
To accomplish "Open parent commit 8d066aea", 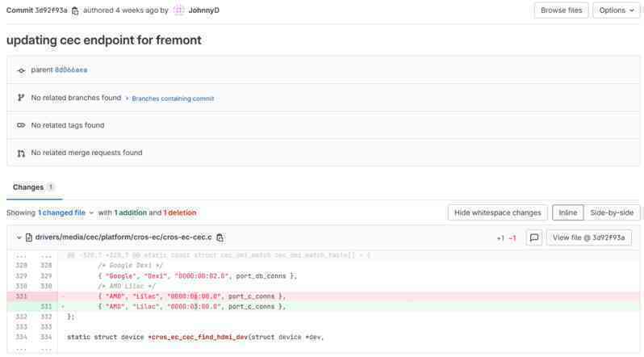I will point(71,70).
